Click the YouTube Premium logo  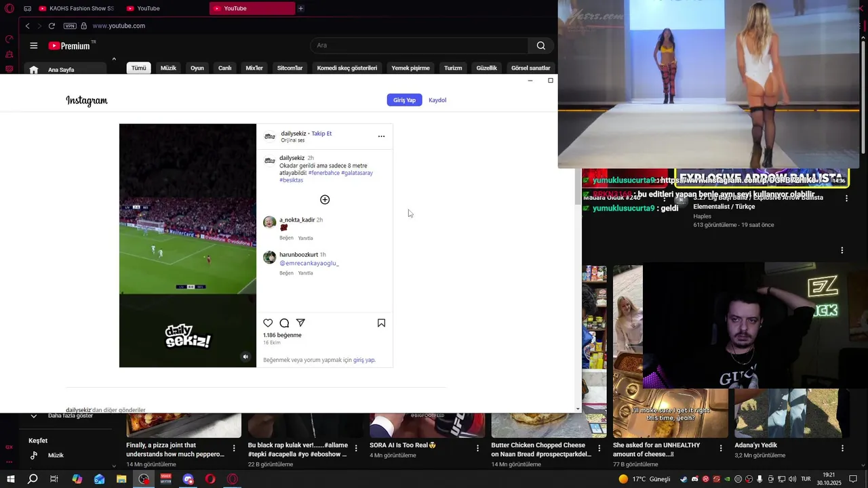[x=71, y=45]
